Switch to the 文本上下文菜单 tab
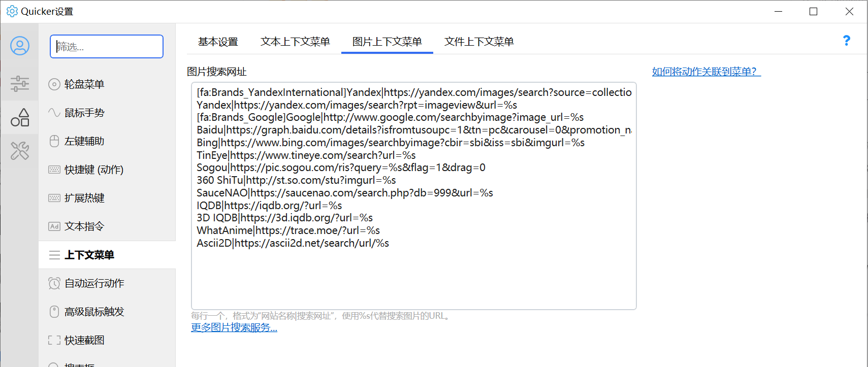The width and height of the screenshot is (868, 367). click(x=295, y=42)
